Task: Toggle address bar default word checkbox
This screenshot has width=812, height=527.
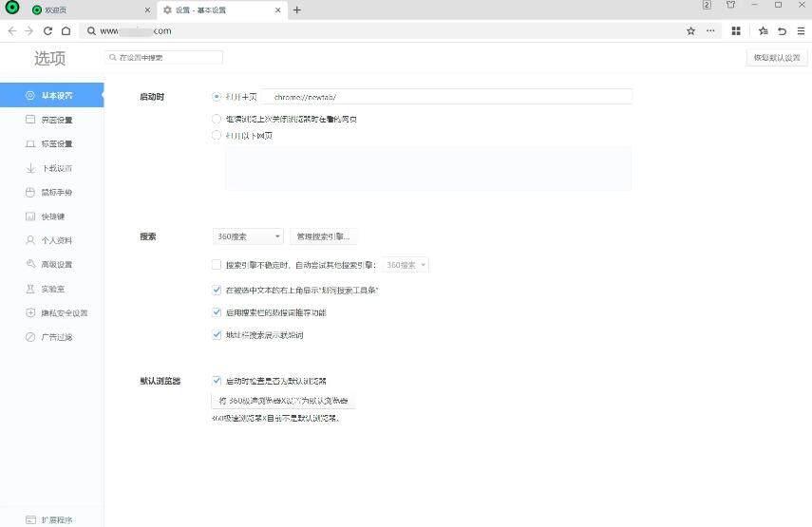Action: (x=217, y=335)
